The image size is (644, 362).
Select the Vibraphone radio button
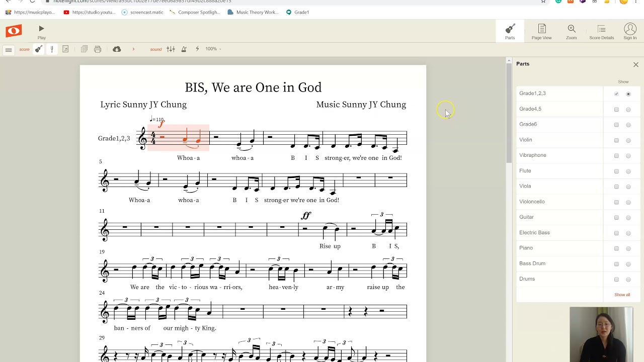[628, 156]
